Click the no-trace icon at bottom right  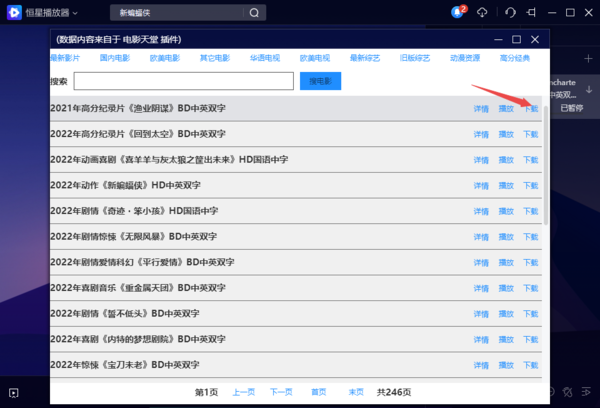(568, 392)
